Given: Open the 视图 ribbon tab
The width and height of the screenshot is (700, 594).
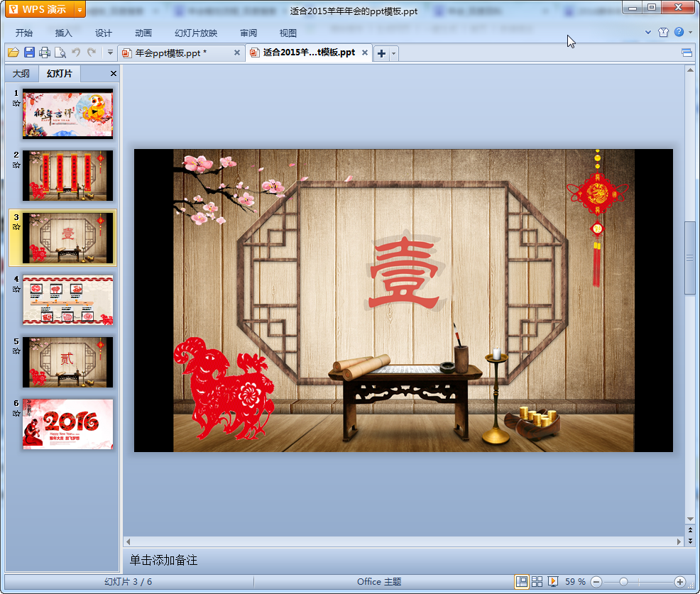Looking at the screenshot, I should [x=288, y=33].
